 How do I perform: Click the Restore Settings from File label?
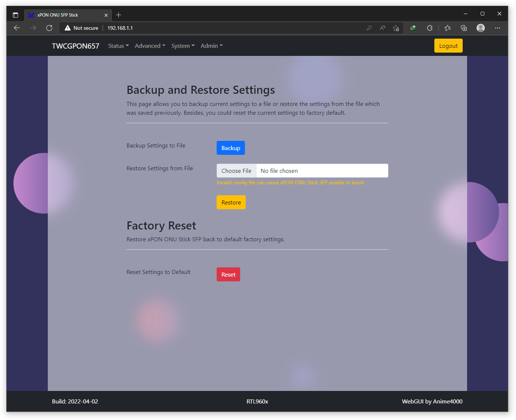[160, 168]
